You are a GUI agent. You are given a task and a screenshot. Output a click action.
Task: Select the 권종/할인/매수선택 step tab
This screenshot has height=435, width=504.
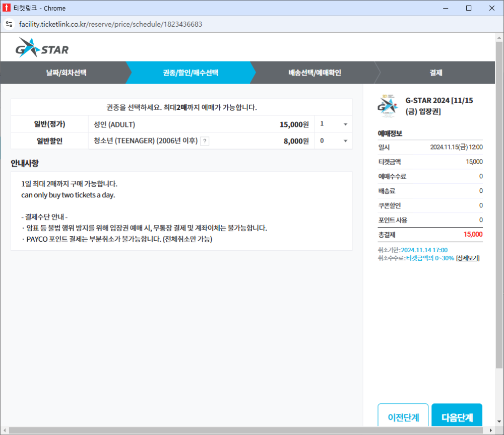tap(191, 72)
